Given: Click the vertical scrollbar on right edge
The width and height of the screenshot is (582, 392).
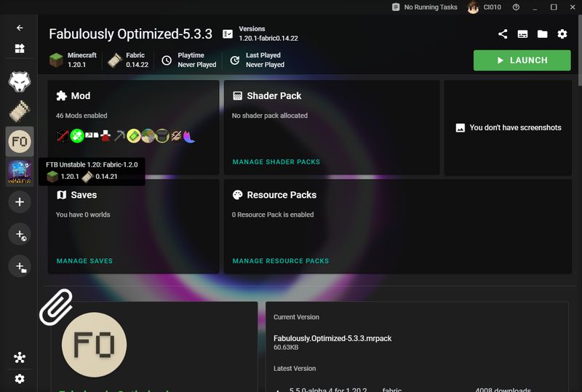Looking at the screenshot, I should coord(579,50).
